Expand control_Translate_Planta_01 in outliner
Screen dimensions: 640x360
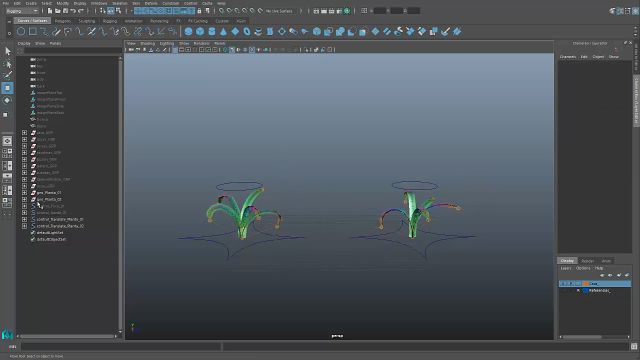(x=24, y=219)
